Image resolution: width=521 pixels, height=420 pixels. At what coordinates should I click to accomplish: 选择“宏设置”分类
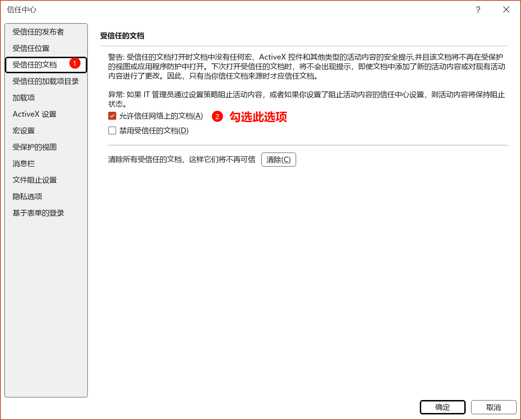click(x=23, y=130)
